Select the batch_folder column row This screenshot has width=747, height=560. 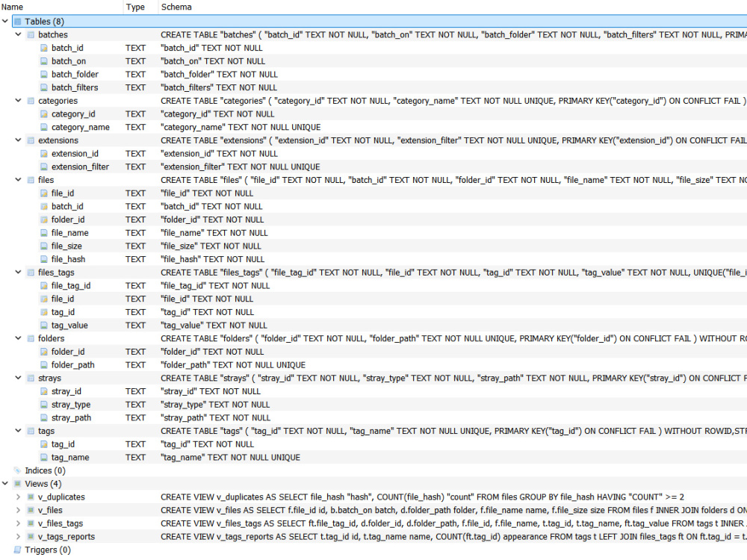click(x=373, y=74)
